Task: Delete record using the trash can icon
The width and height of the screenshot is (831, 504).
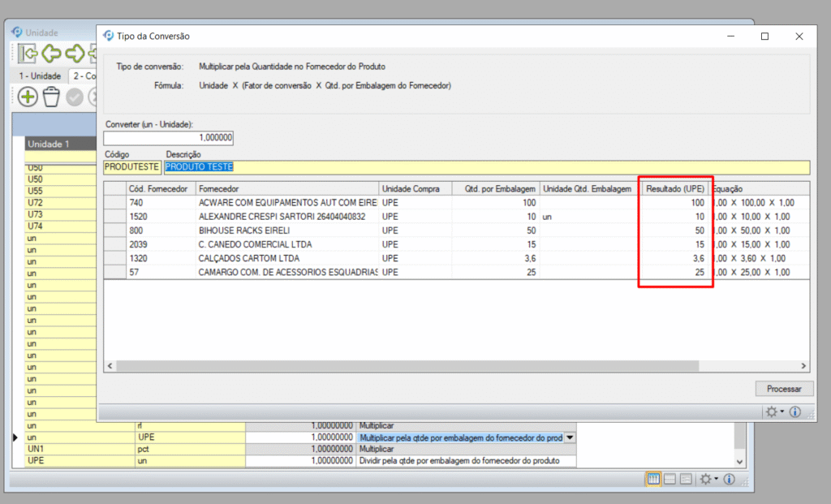Action: (x=51, y=97)
